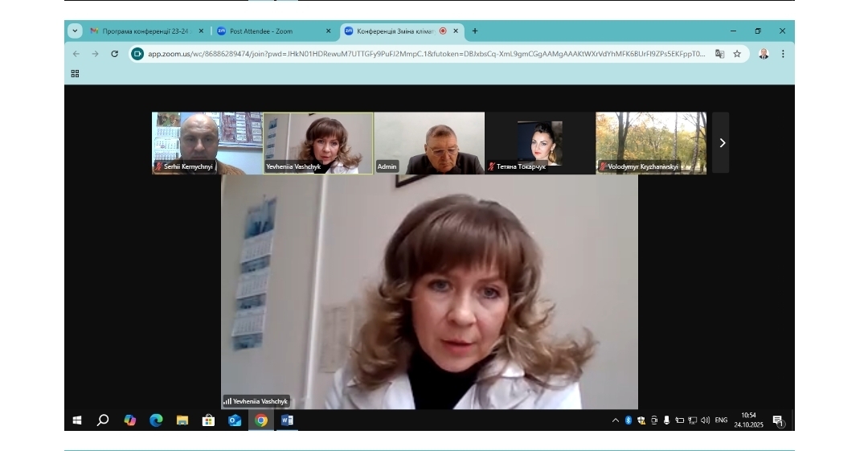This screenshot has width=868, height=451.
Task: Open Microsoft Word from the taskbar
Action: (287, 420)
